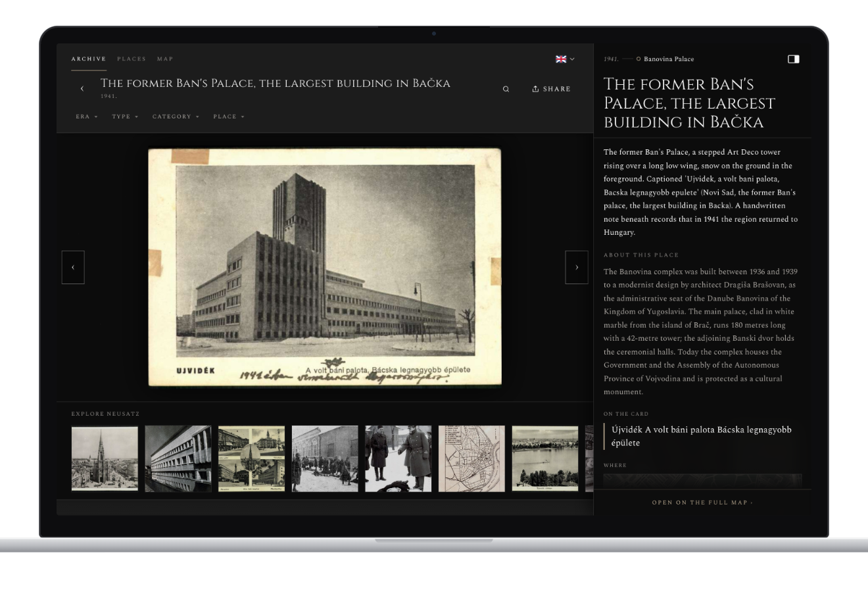Open the river panorama thumbnail
The width and height of the screenshot is (868, 592).
pyautogui.click(x=545, y=458)
